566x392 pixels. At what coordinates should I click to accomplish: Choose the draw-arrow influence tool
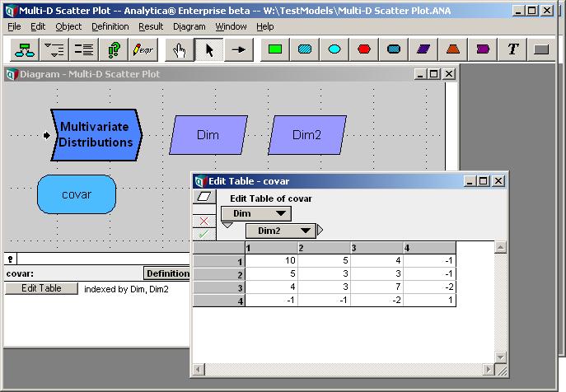pyautogui.click(x=238, y=49)
